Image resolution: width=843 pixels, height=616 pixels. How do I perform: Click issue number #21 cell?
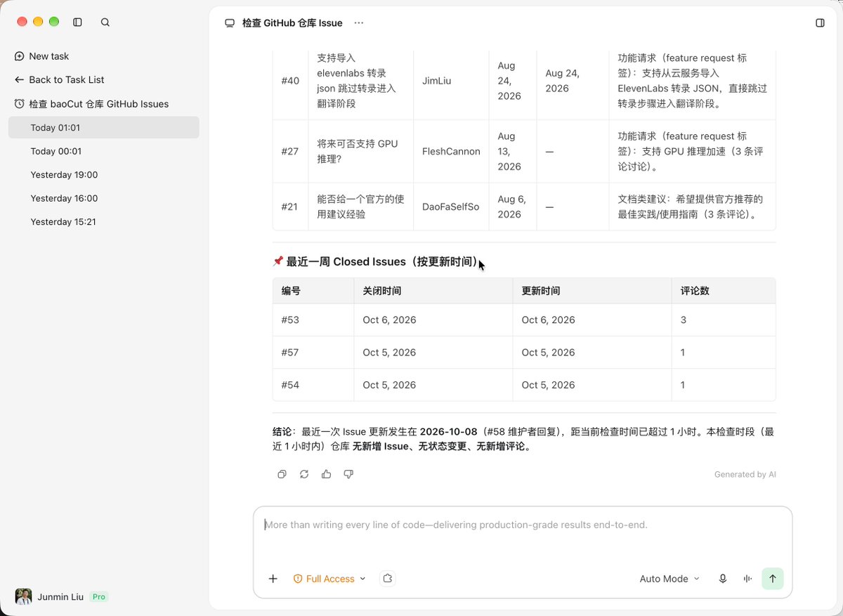click(289, 207)
